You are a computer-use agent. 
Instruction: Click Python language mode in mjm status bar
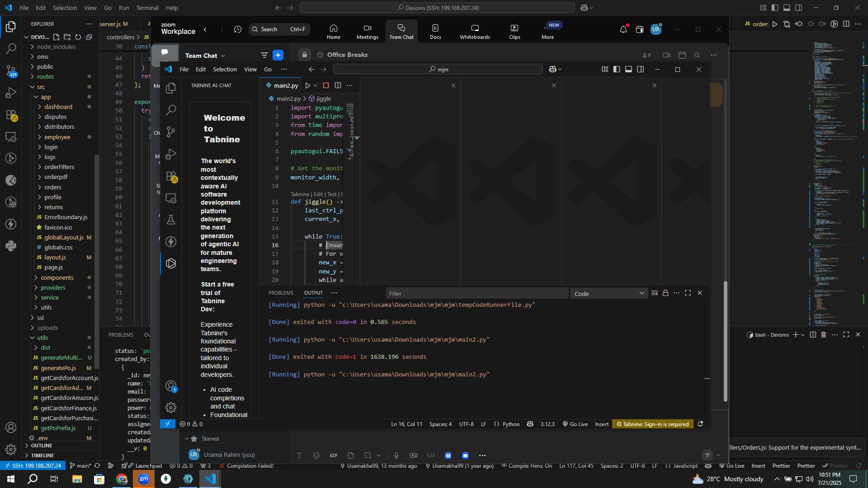[x=511, y=424]
